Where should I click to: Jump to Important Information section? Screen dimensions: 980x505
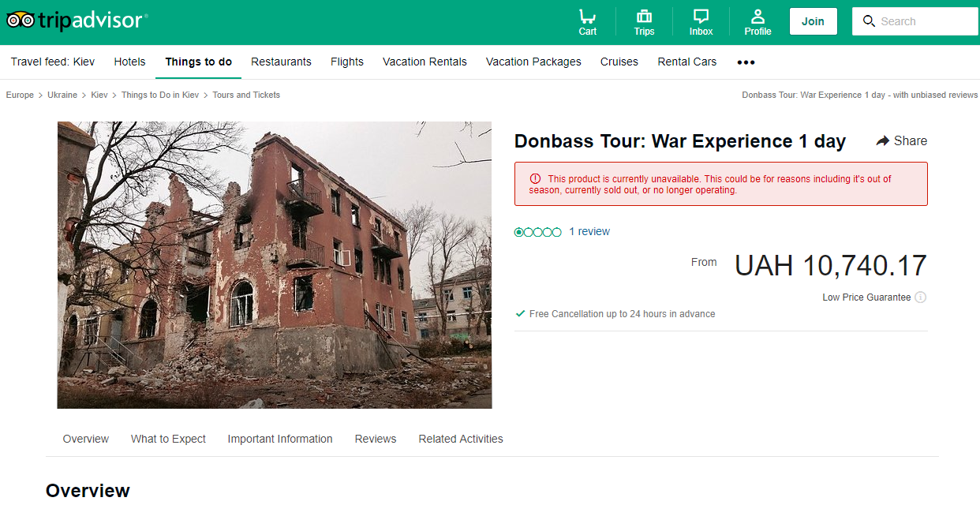tap(280, 439)
